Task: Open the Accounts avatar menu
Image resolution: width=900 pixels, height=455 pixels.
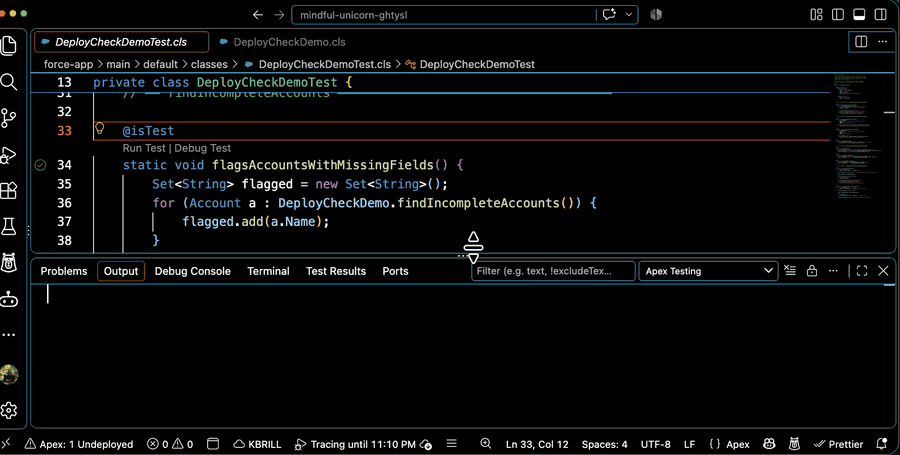Action: click(x=9, y=374)
